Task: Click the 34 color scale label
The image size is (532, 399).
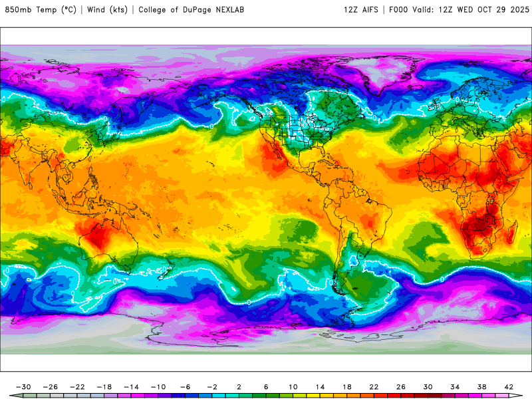Action: 455,387
